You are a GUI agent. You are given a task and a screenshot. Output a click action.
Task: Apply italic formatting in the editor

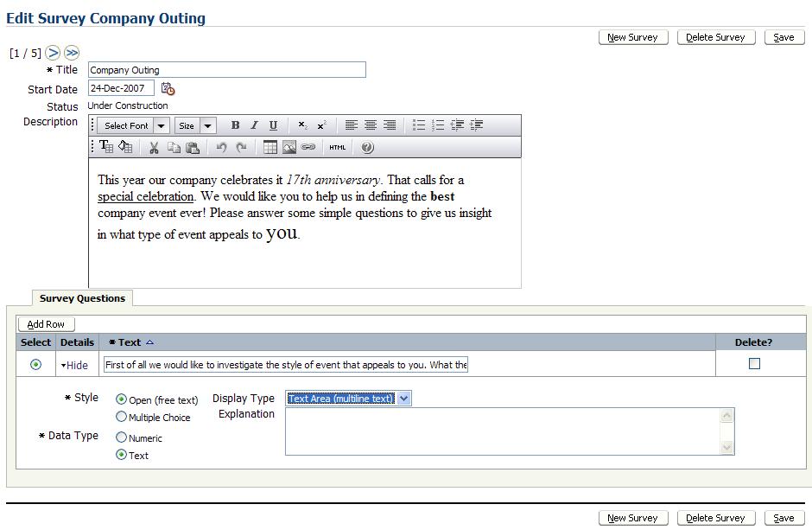pos(254,125)
